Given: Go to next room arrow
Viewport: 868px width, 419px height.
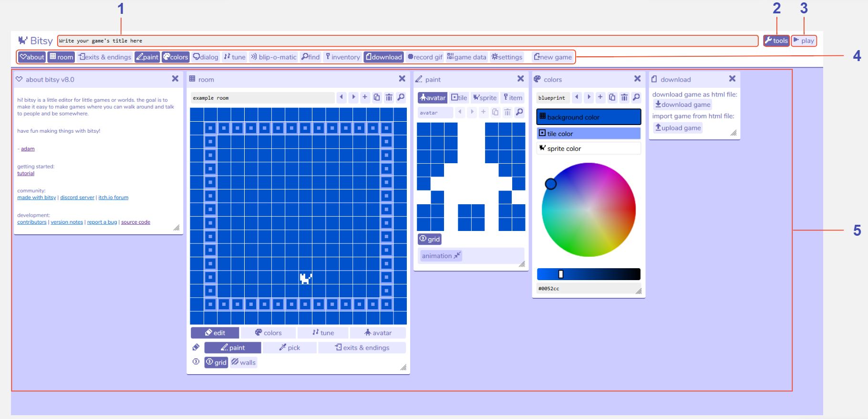Looking at the screenshot, I should [353, 97].
